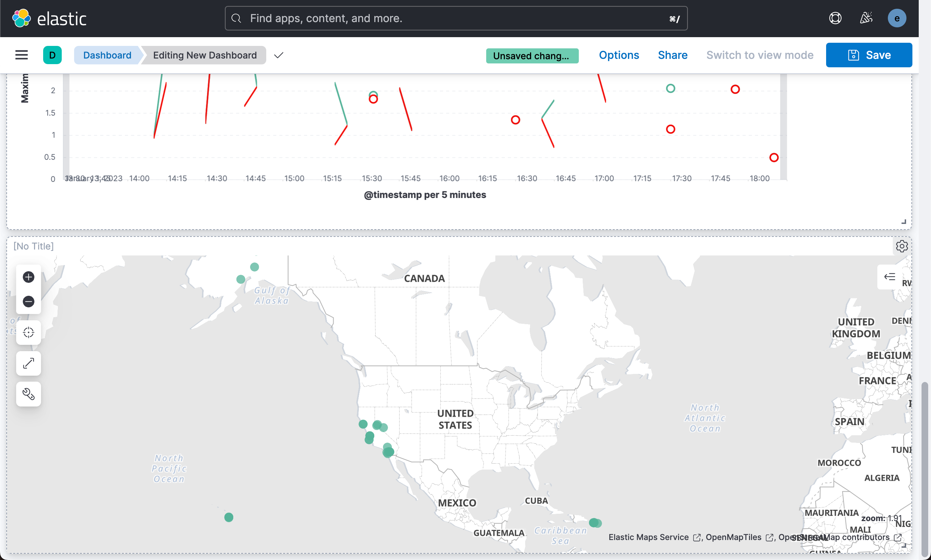The width and height of the screenshot is (931, 560).
Task: Click the map zoom in button
Action: click(x=28, y=277)
